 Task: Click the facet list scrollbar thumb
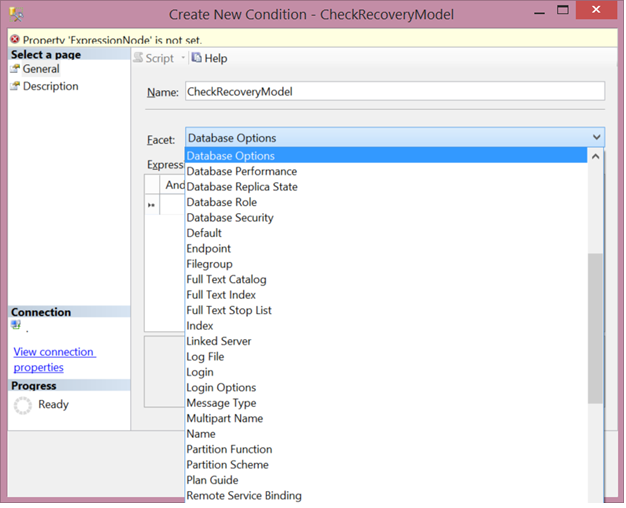(x=595, y=328)
